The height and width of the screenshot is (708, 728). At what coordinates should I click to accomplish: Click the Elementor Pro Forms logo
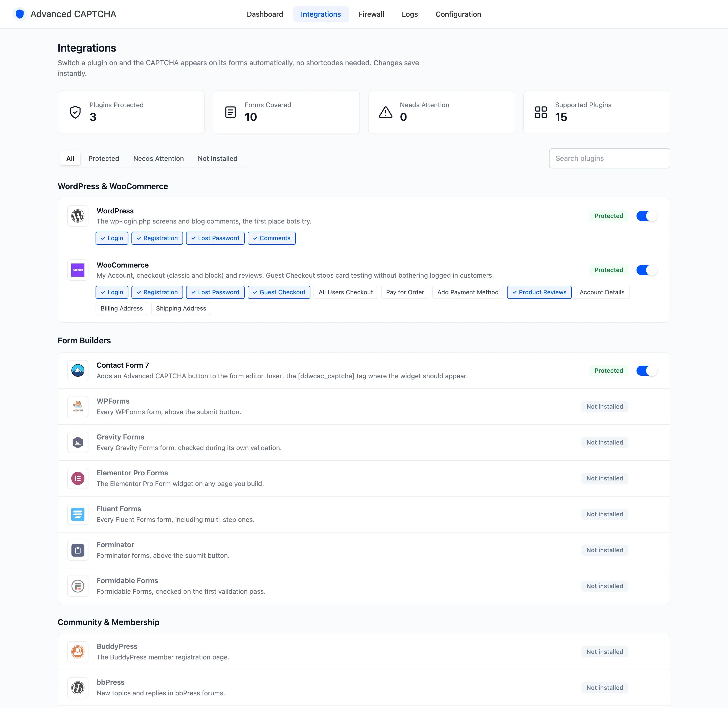click(x=78, y=478)
